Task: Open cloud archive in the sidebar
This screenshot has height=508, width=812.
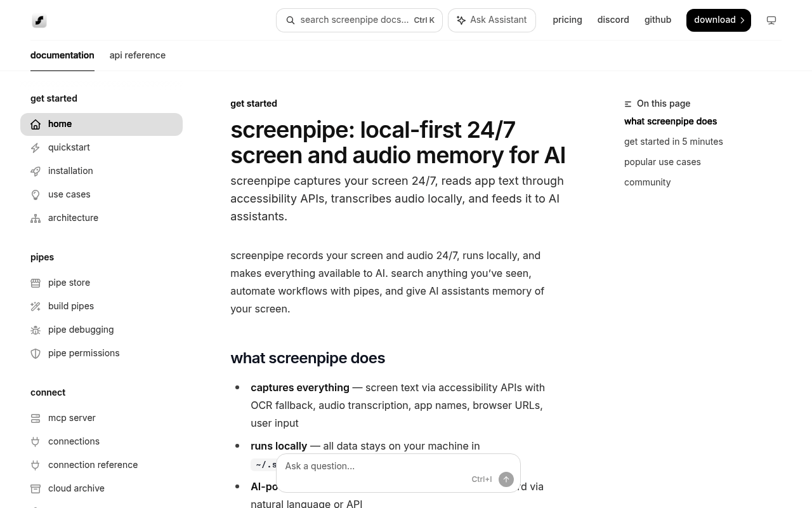Action: 101,489
